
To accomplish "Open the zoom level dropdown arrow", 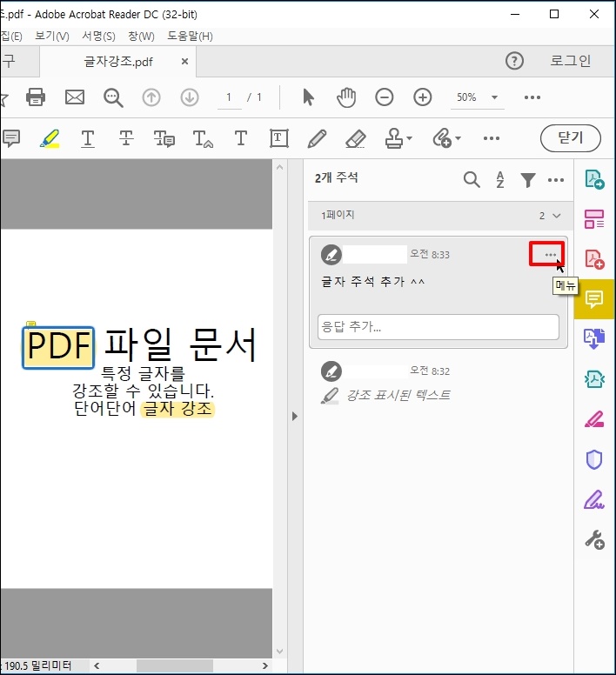I will 494,97.
